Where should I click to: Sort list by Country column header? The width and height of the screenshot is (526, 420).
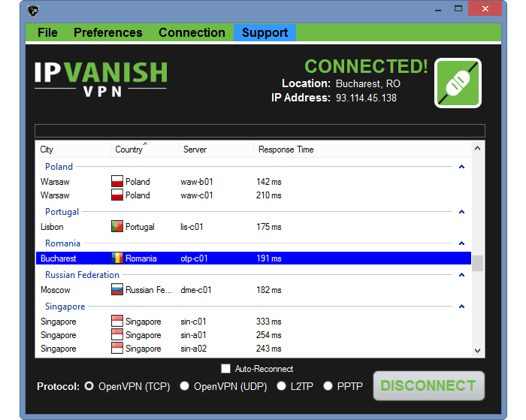(x=144, y=150)
